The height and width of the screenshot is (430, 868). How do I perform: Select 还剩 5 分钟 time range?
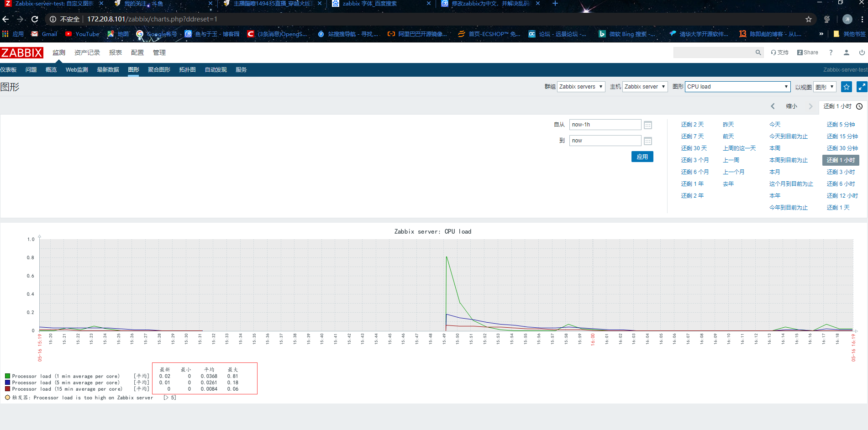pyautogui.click(x=841, y=125)
